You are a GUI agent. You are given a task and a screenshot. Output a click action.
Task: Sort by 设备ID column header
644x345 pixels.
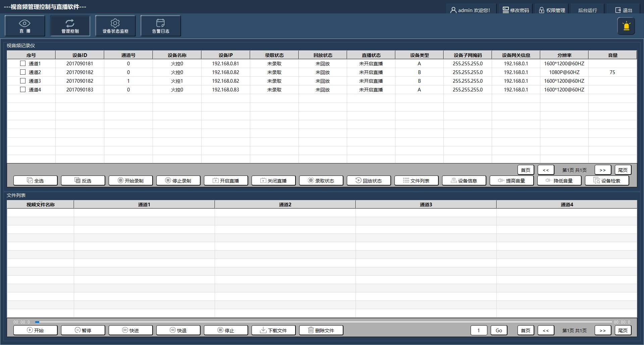pos(80,55)
